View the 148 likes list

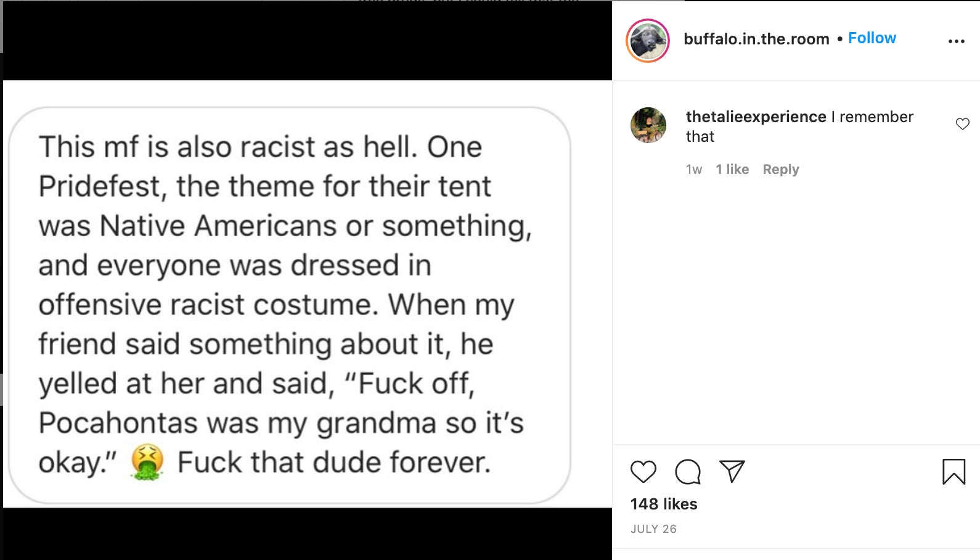[664, 504]
